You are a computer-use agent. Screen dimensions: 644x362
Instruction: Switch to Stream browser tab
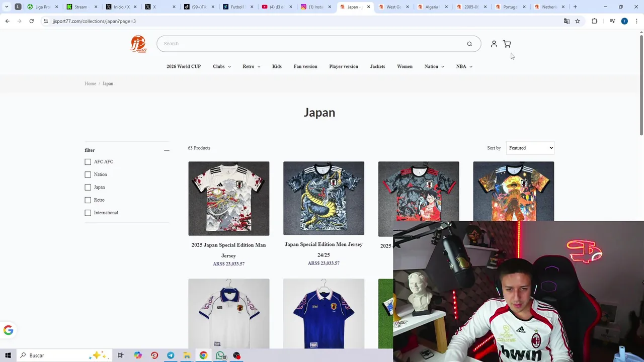80,7
